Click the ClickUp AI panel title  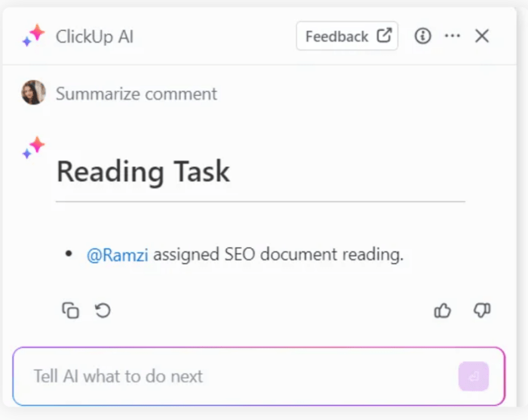(94, 36)
